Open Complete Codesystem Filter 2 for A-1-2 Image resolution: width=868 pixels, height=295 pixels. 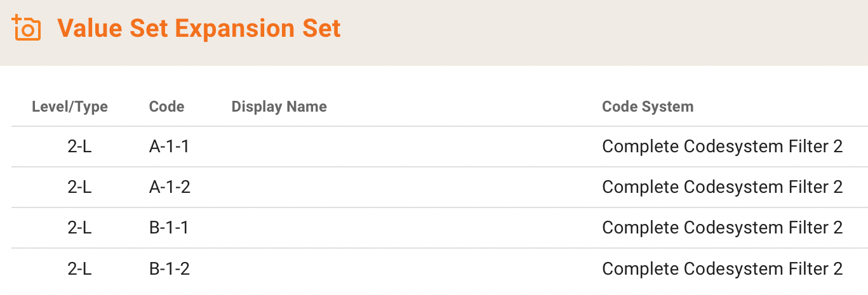(722, 187)
